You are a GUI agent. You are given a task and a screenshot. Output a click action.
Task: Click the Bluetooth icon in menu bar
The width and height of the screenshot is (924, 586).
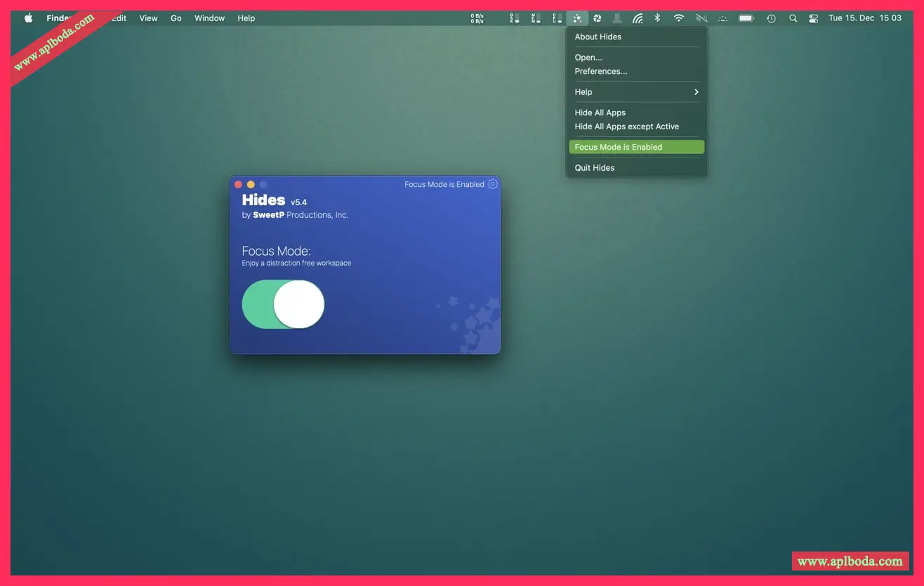[x=657, y=18]
